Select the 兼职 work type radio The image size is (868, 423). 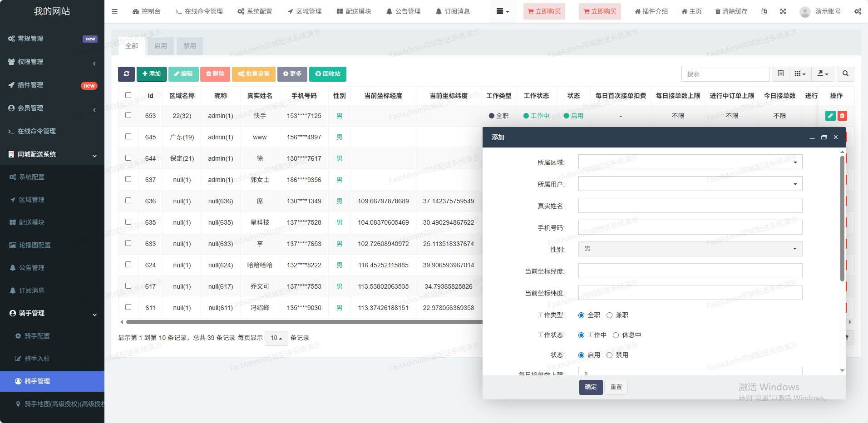(610, 315)
